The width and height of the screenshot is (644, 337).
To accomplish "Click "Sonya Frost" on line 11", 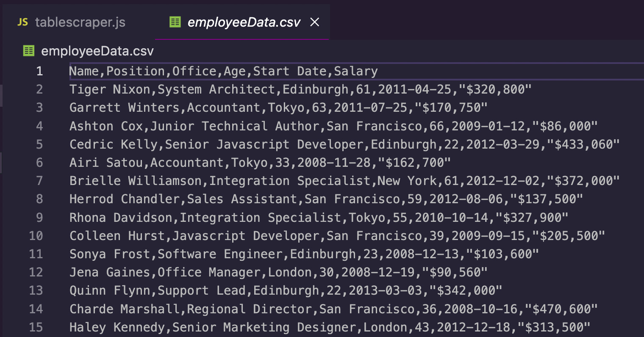I will (x=110, y=254).
